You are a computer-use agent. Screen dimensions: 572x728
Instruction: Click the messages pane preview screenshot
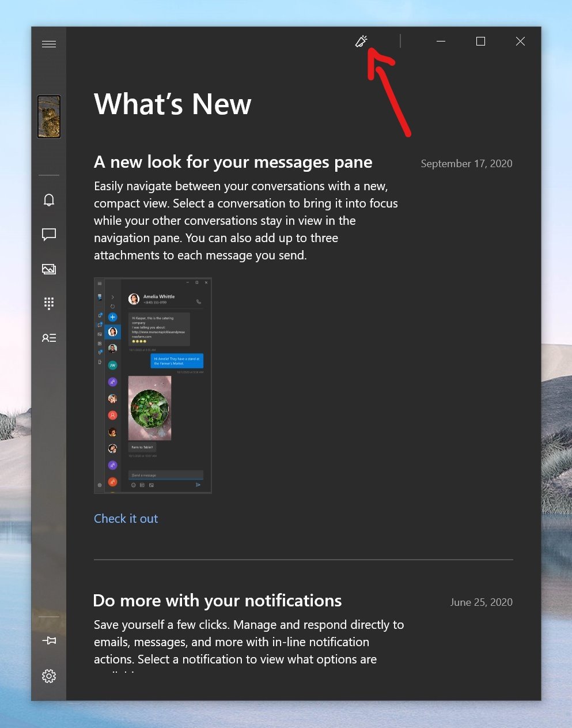[153, 386]
